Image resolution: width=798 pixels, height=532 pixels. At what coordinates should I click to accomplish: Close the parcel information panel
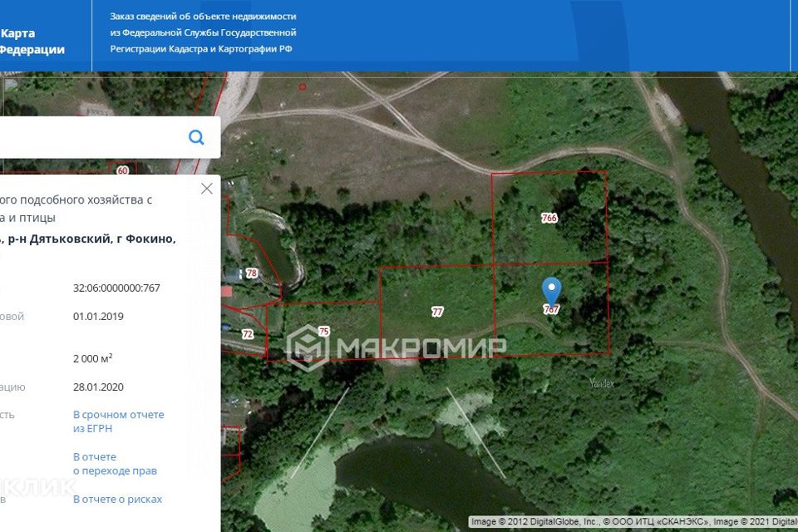point(207,189)
